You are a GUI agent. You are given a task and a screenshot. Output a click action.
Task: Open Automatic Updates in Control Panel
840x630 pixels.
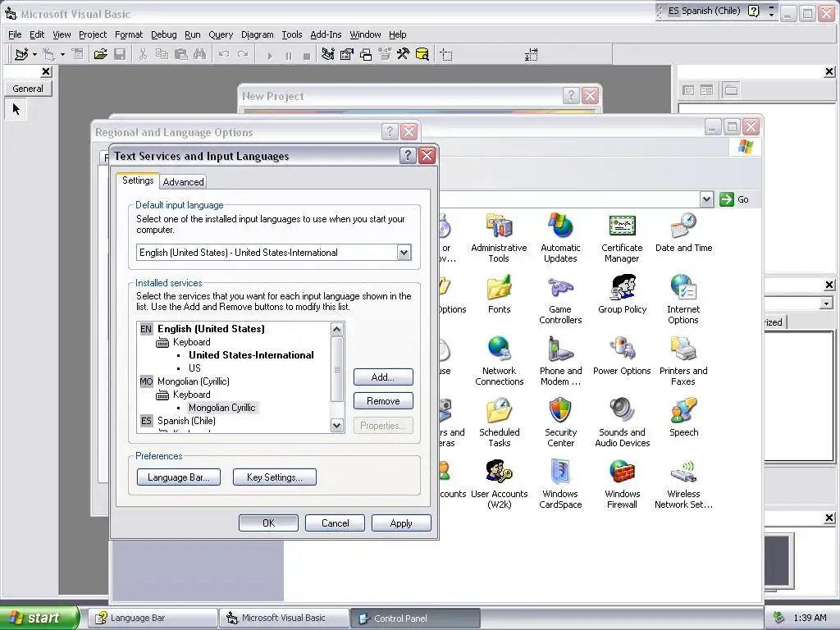(560, 239)
